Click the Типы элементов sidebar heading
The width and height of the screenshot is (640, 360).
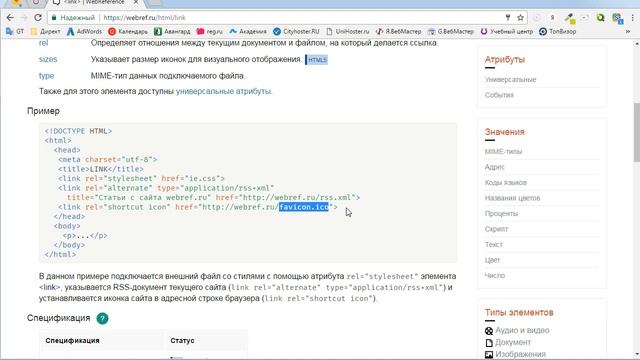click(519, 313)
